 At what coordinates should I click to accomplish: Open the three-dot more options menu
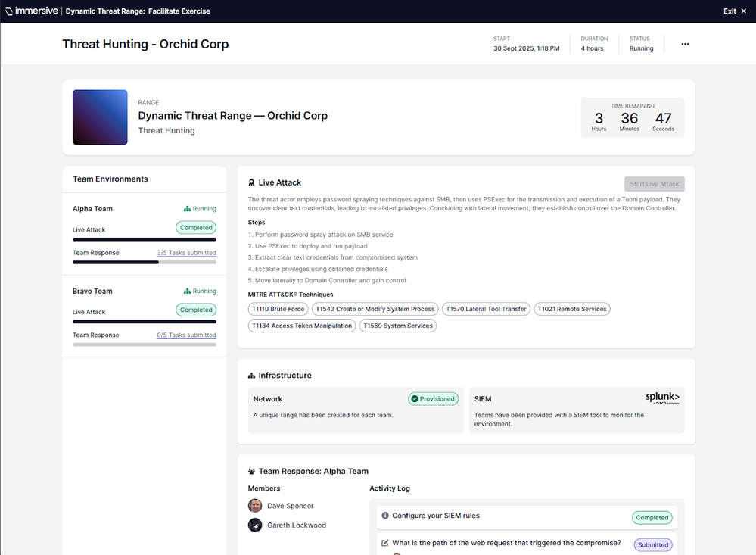tap(685, 44)
